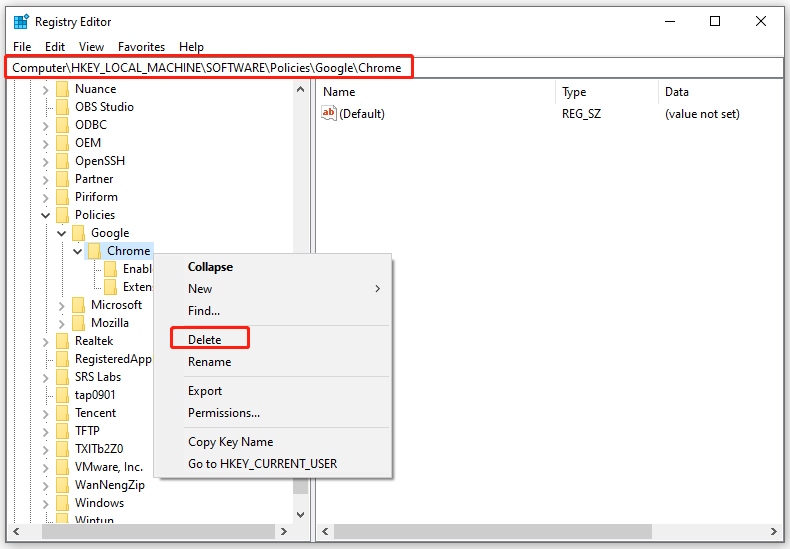Open Permissions... from the context menu
This screenshot has height=549, width=790.
[x=273, y=413]
